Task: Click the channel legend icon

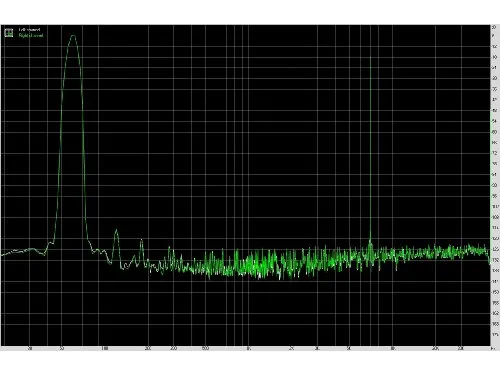Action: [x=9, y=33]
